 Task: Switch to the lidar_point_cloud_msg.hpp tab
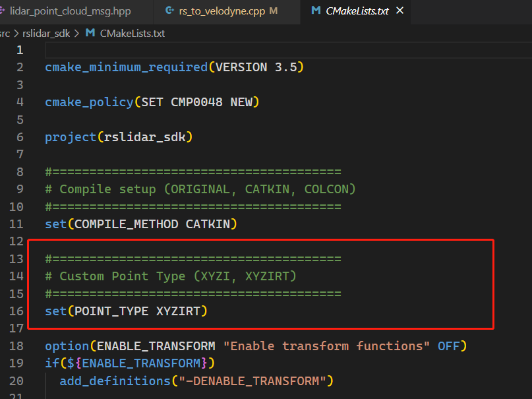point(70,11)
